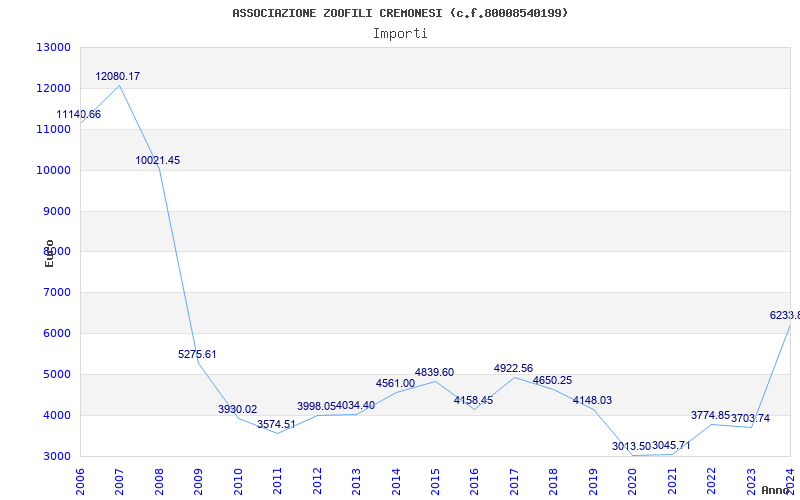The width and height of the screenshot is (800, 500).
Task: Select the 3774.85 data label
Action: coord(711,415)
